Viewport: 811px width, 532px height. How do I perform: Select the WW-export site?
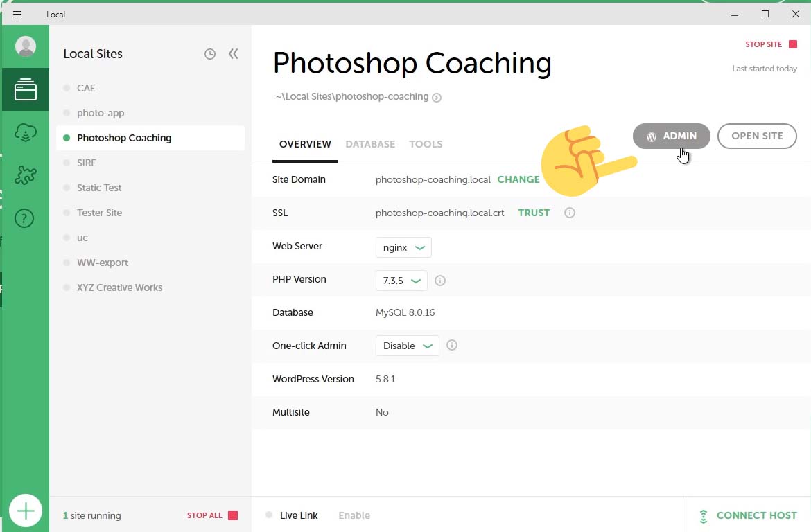click(x=150, y=262)
